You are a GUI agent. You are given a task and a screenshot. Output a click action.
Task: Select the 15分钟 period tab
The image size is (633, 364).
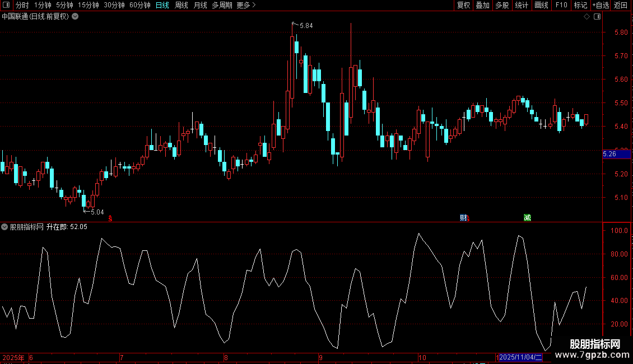tap(88, 5)
